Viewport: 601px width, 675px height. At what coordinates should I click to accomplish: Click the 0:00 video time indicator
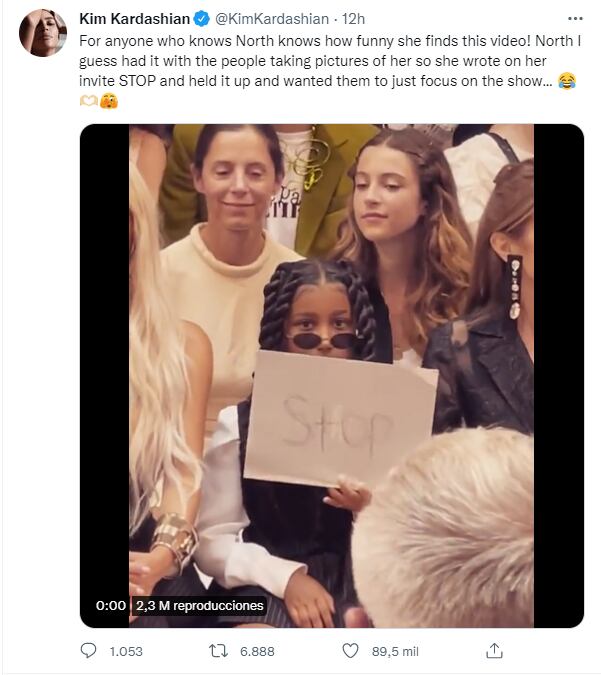(x=110, y=605)
